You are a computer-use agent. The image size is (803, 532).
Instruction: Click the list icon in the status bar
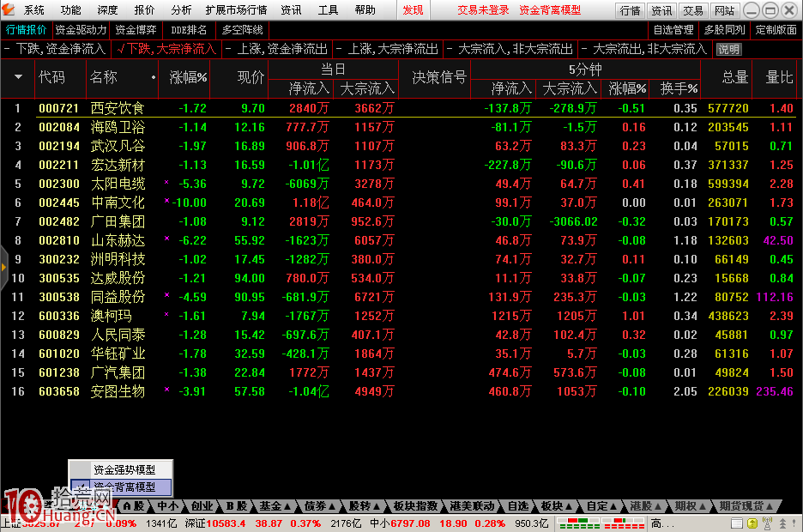[x=736, y=523]
